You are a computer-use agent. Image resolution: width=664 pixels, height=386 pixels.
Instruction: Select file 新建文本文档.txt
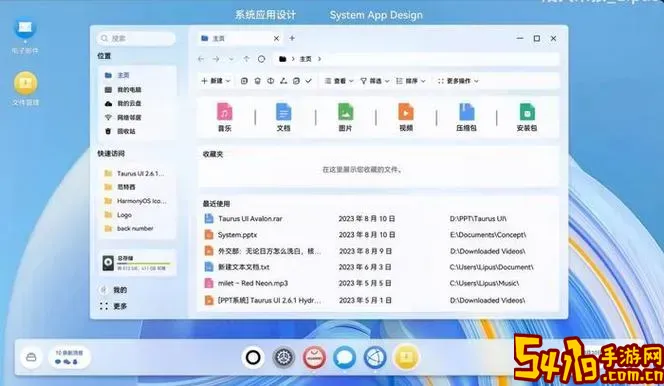pyautogui.click(x=243, y=267)
